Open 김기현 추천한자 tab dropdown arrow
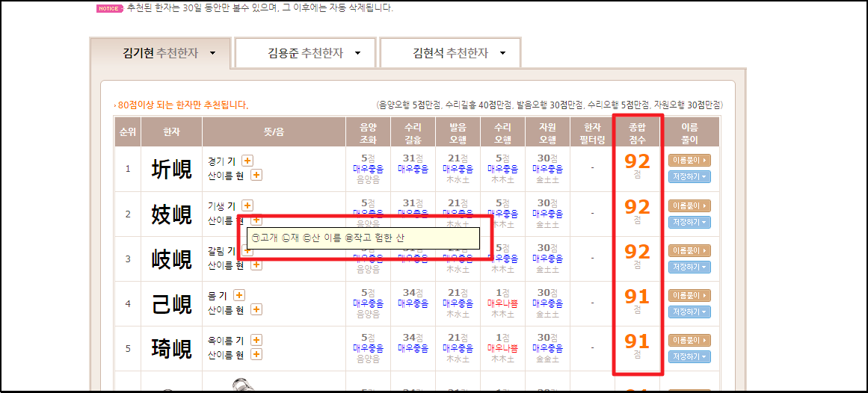This screenshot has height=393, width=868. [x=212, y=54]
